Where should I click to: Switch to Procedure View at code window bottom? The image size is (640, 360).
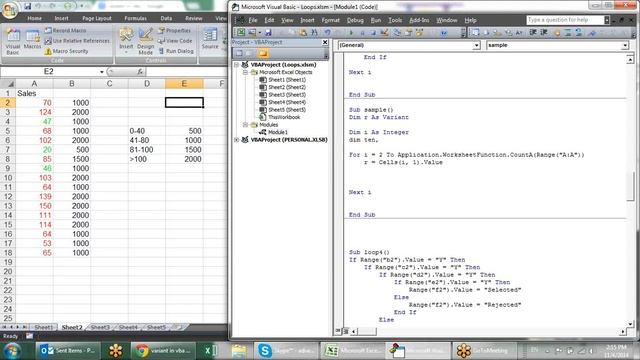[x=338, y=331]
